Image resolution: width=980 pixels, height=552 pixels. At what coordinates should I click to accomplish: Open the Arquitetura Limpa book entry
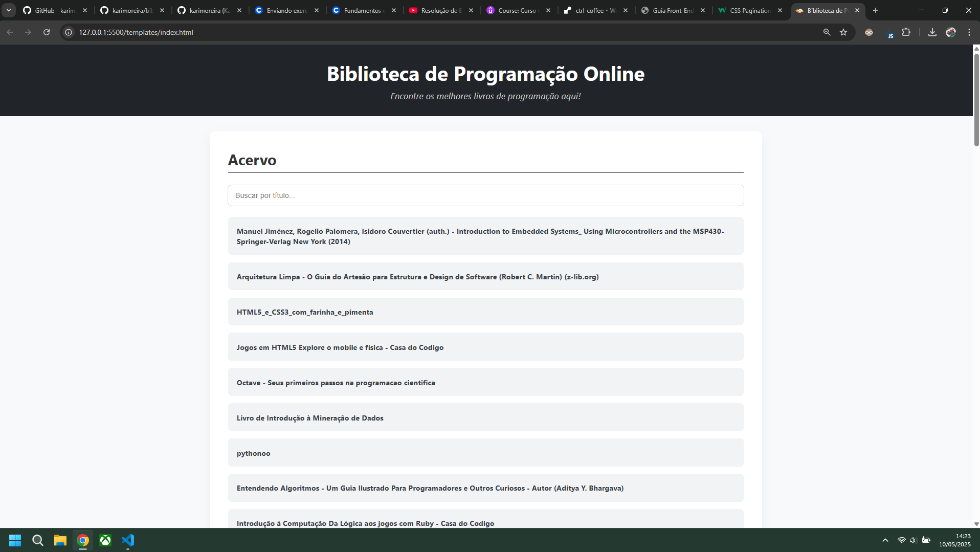(485, 277)
